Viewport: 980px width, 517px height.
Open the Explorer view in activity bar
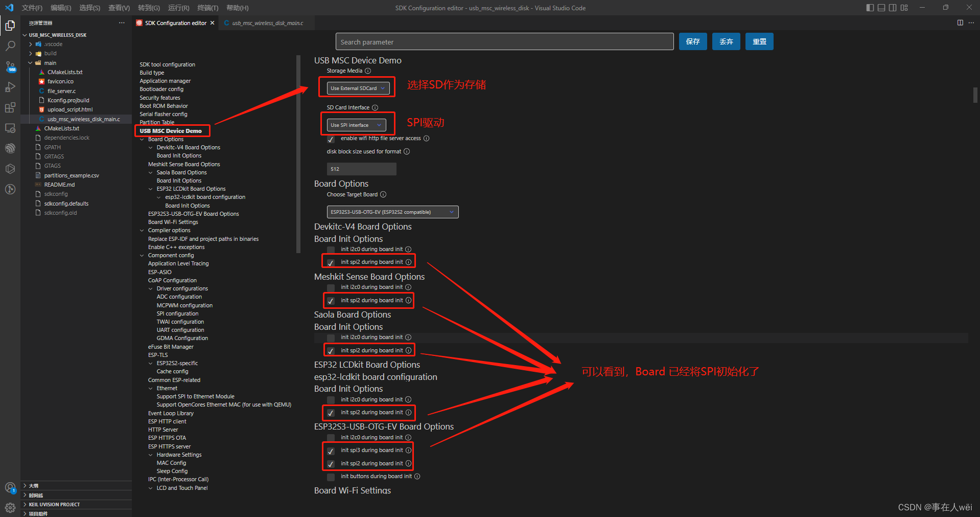coord(10,26)
